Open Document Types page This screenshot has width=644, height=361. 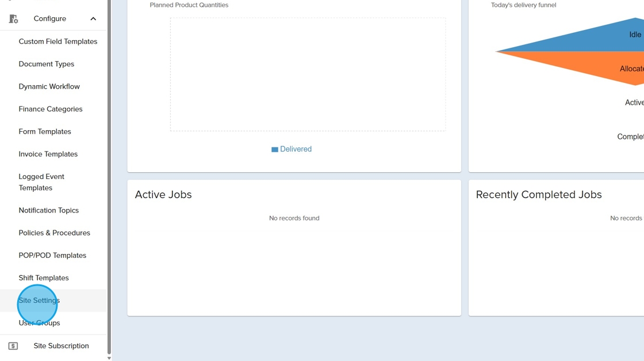pos(46,64)
